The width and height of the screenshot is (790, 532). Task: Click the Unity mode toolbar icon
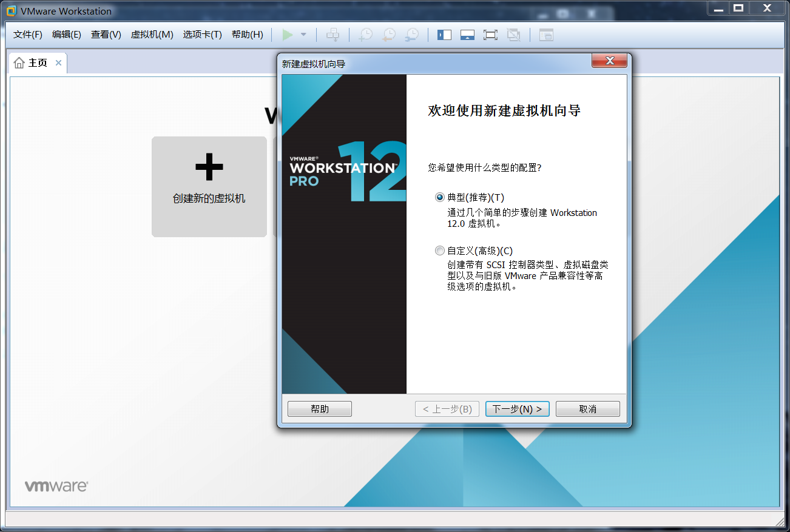[x=513, y=35]
